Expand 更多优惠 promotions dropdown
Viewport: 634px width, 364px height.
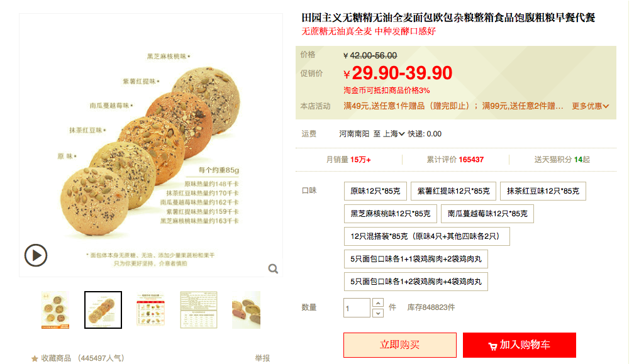[590, 106]
